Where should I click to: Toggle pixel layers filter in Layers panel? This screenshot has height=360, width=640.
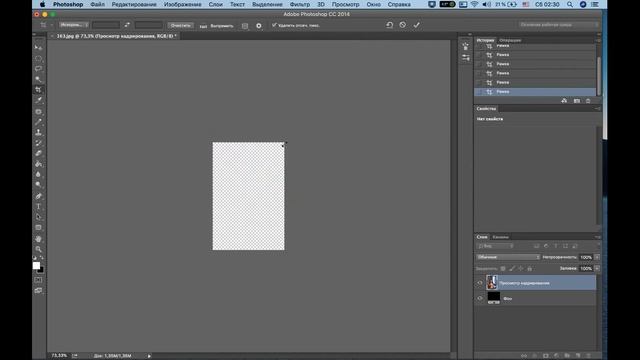point(536,246)
